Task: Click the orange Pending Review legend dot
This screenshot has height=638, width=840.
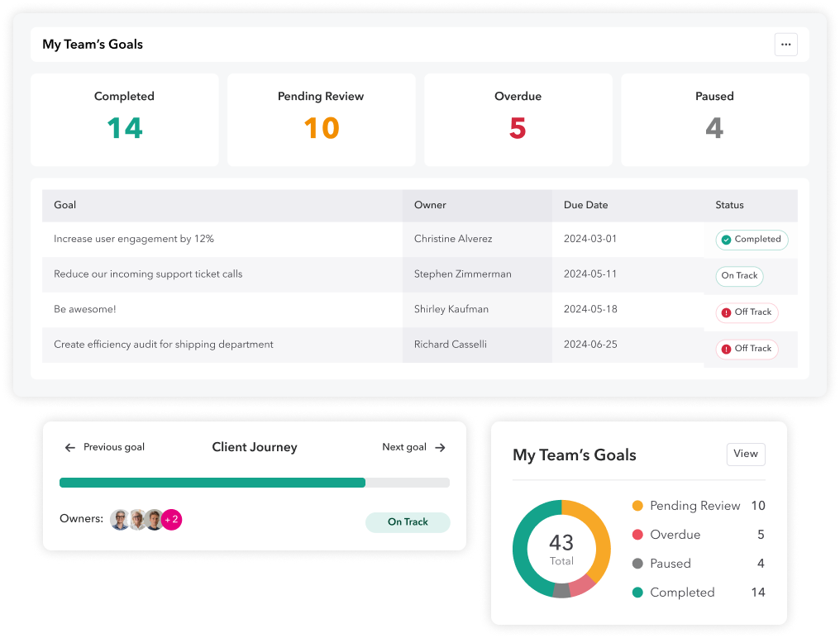Action: [637, 506]
